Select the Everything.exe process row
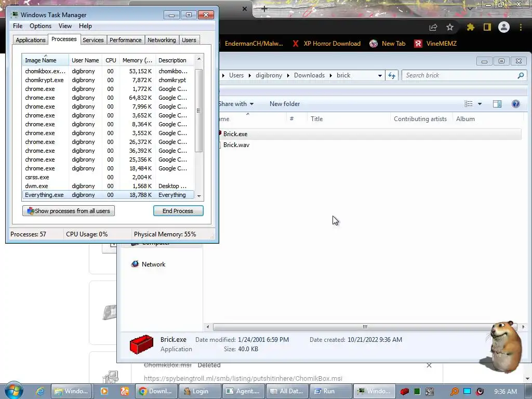532x399 pixels. tap(108, 195)
